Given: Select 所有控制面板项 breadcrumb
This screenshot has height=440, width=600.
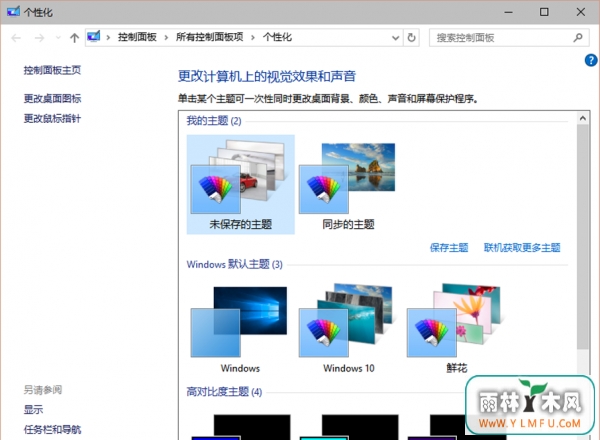Looking at the screenshot, I should pyautogui.click(x=209, y=37).
